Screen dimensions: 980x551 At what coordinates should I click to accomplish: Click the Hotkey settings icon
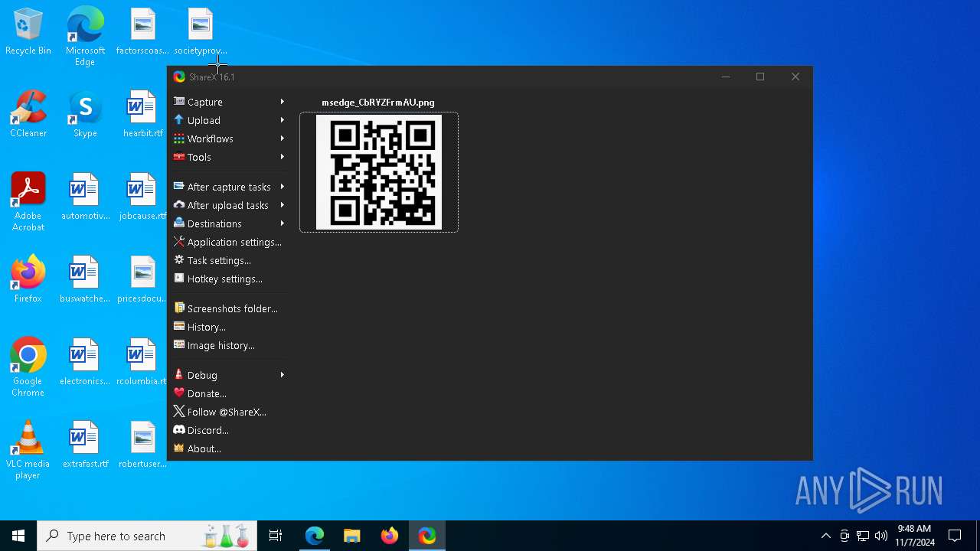179,278
